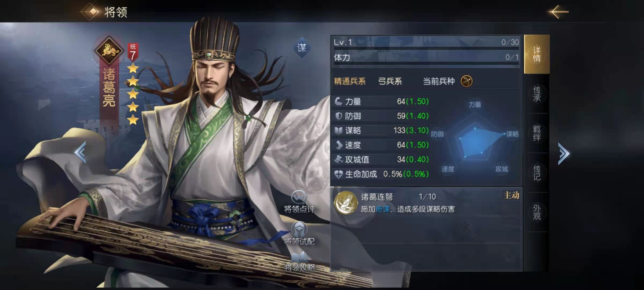Open 将领点评 comment bubble icon
Viewport: 644px width, 290px height.
click(299, 197)
